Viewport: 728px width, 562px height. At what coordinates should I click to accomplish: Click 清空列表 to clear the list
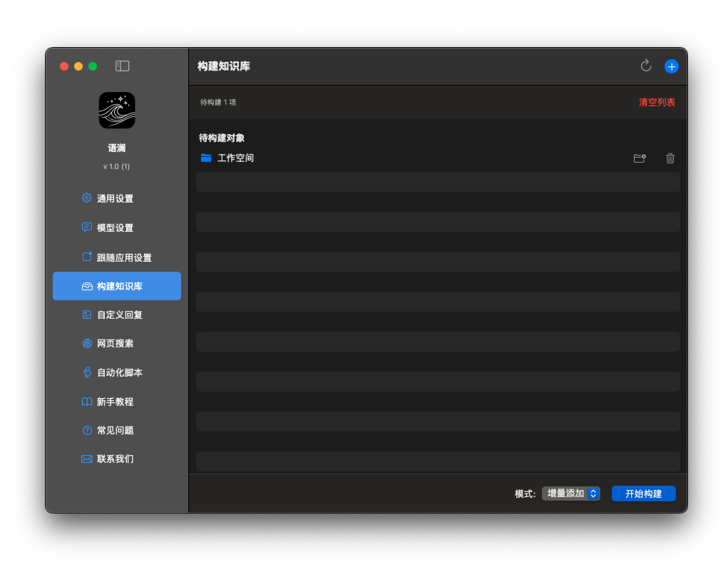[655, 102]
